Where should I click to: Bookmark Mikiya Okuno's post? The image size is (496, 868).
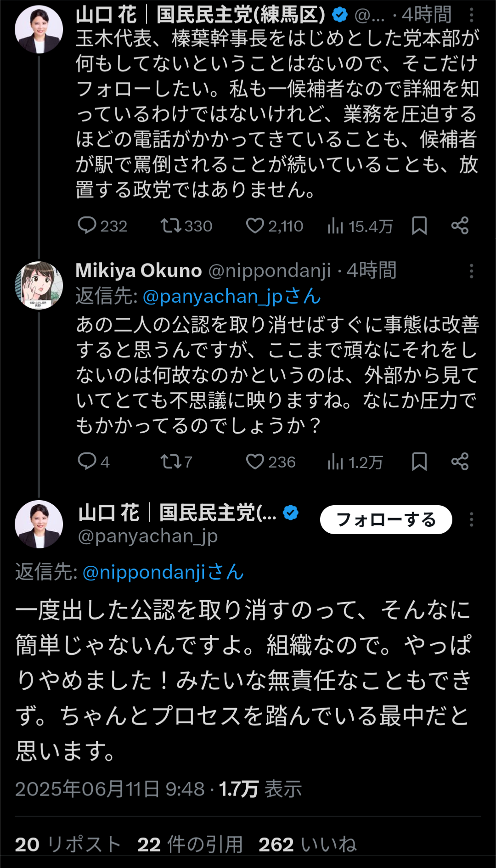(x=419, y=461)
